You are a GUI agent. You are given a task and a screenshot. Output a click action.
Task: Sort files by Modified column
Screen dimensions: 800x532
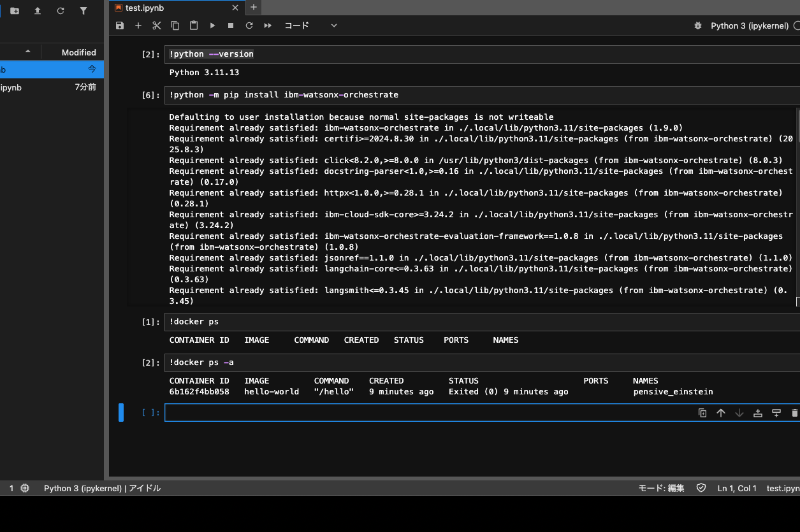tap(73, 52)
